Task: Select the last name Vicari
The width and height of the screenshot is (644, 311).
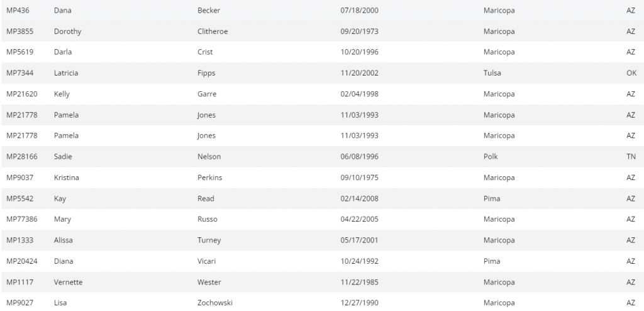Action: pyautogui.click(x=208, y=261)
